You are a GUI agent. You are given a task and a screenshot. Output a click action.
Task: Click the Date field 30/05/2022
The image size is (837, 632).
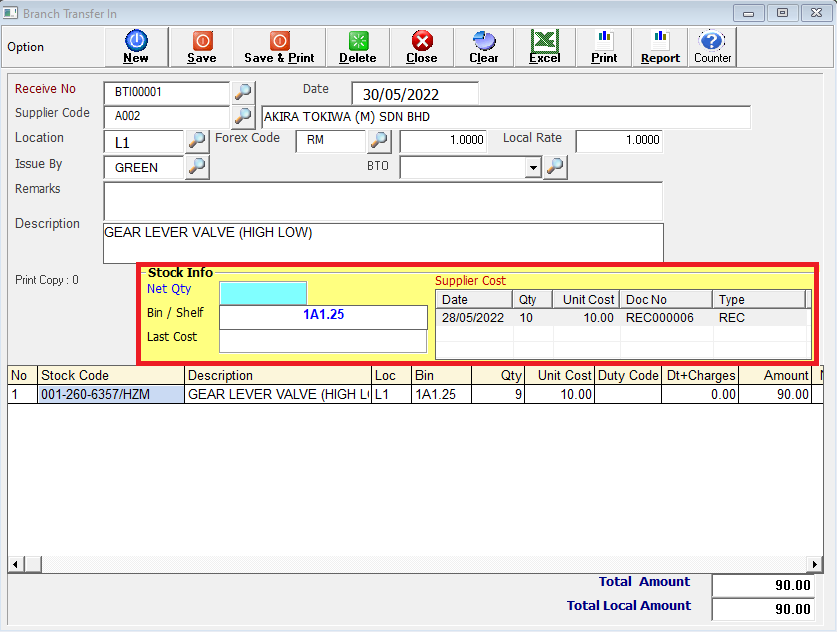(415, 94)
